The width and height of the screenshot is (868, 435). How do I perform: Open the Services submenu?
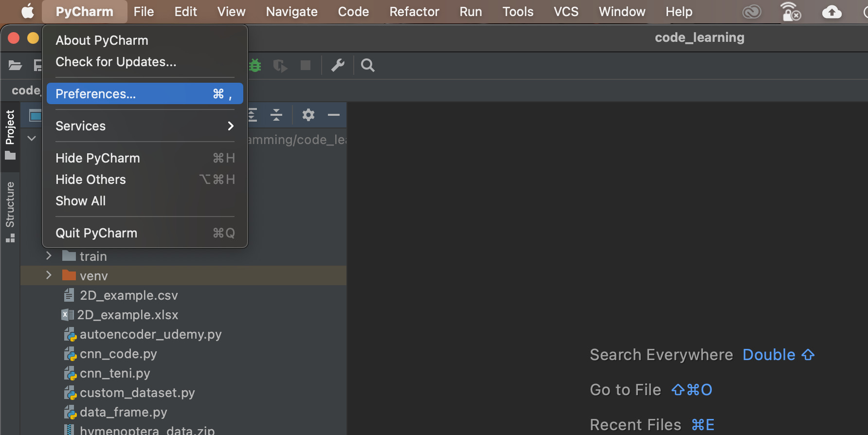point(145,126)
